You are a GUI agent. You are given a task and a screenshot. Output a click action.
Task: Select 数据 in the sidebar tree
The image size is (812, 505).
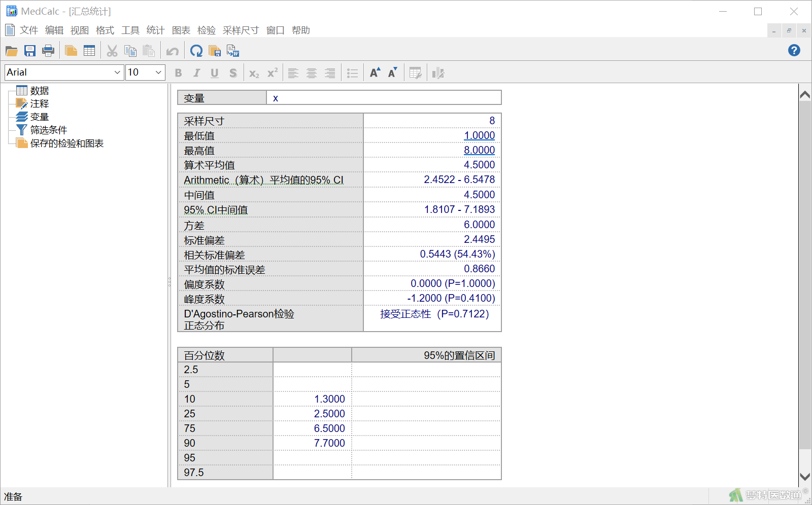pos(40,91)
